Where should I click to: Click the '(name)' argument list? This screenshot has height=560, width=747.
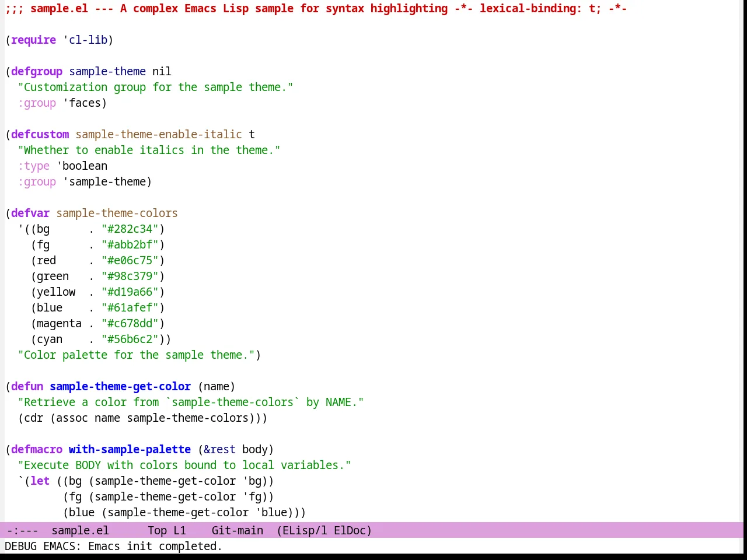click(x=217, y=386)
